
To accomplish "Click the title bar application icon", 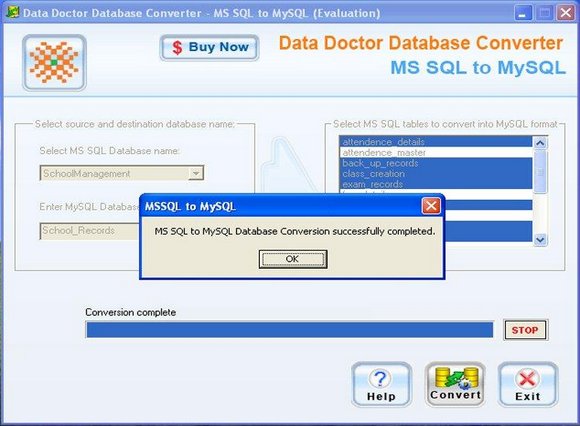I will (x=13, y=13).
